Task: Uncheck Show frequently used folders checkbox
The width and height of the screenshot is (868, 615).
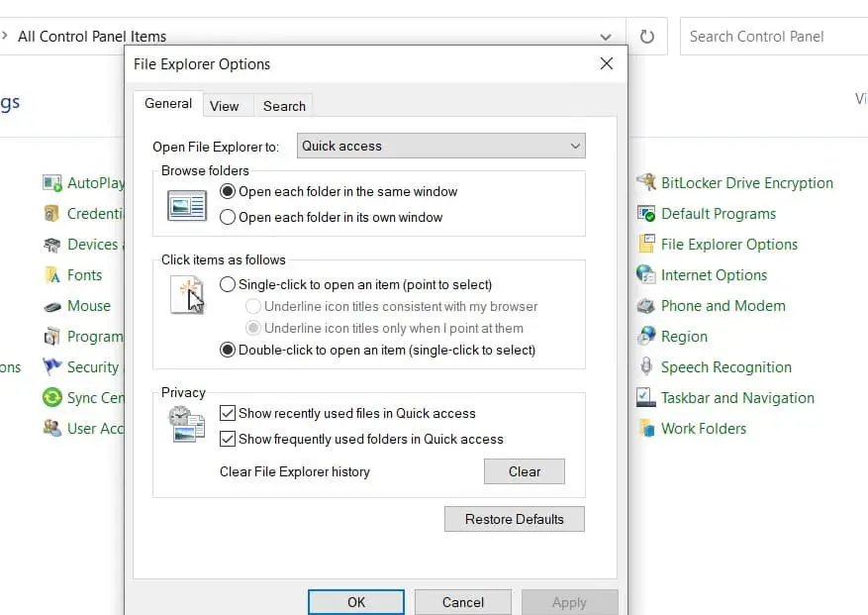Action: pyautogui.click(x=228, y=439)
